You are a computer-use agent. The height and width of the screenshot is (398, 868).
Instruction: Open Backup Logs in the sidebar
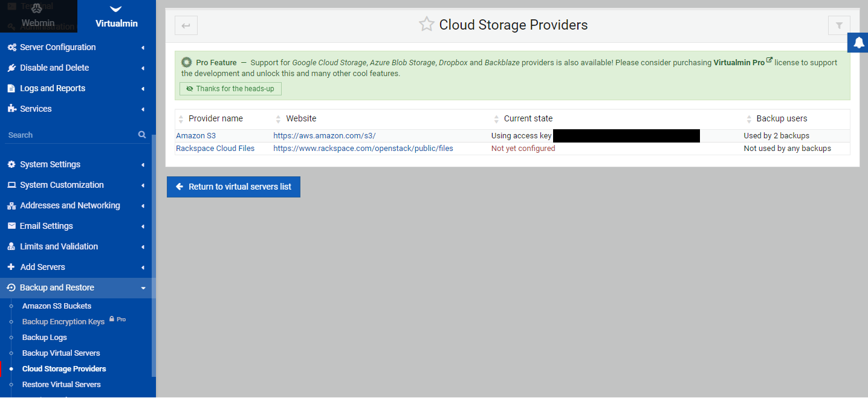(43, 337)
